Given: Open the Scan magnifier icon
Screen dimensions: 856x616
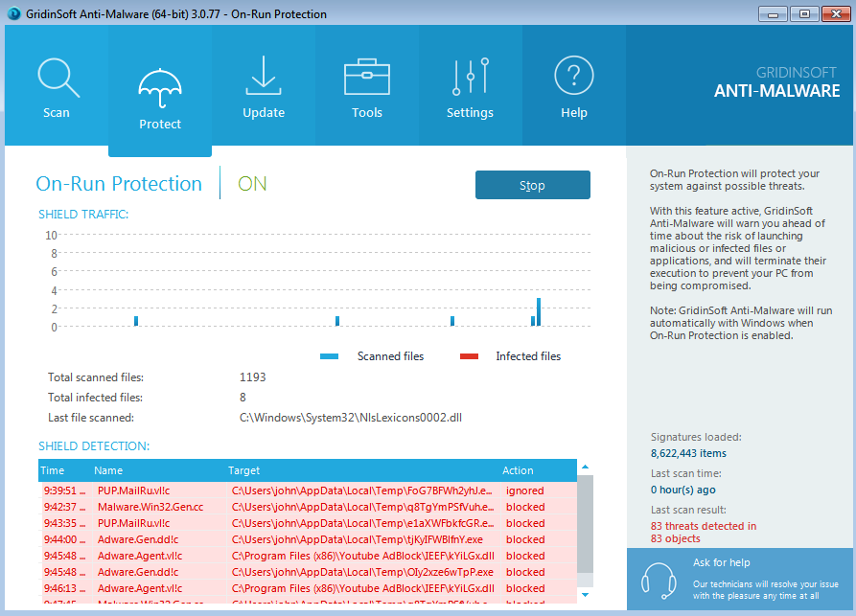Looking at the screenshot, I should click(x=57, y=78).
